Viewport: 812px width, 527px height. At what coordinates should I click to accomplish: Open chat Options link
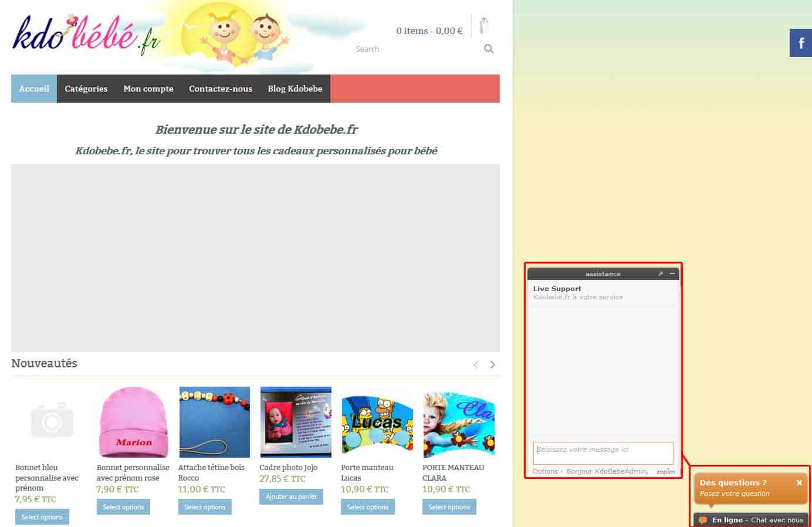pyautogui.click(x=545, y=471)
